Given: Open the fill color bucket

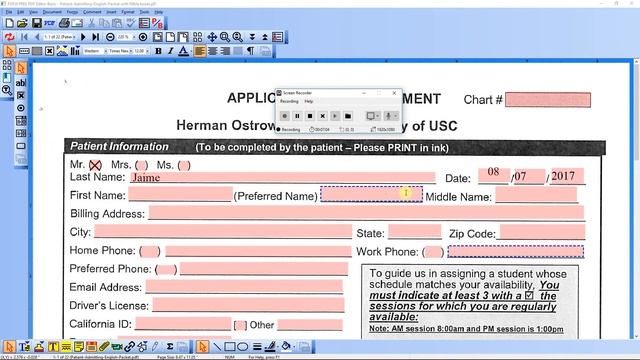Looking at the screenshot, I should click(286, 347).
